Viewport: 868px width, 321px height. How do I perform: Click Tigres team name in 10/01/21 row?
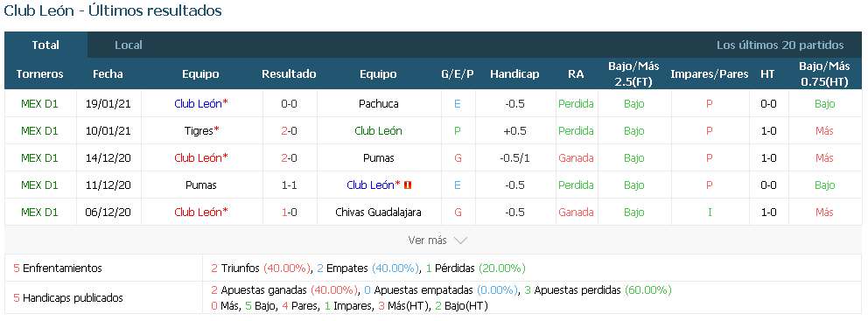pyautogui.click(x=199, y=131)
